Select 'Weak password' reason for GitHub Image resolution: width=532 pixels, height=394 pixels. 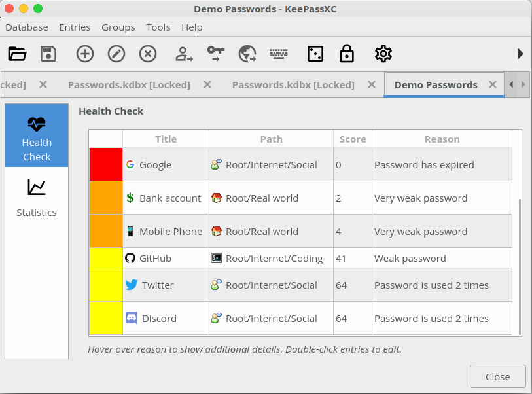click(x=442, y=259)
